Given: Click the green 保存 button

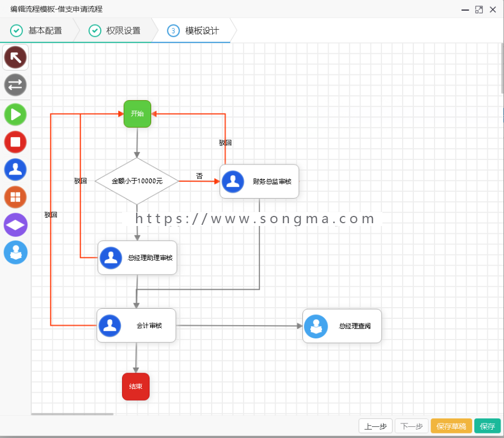Looking at the screenshot, I should [x=487, y=426].
